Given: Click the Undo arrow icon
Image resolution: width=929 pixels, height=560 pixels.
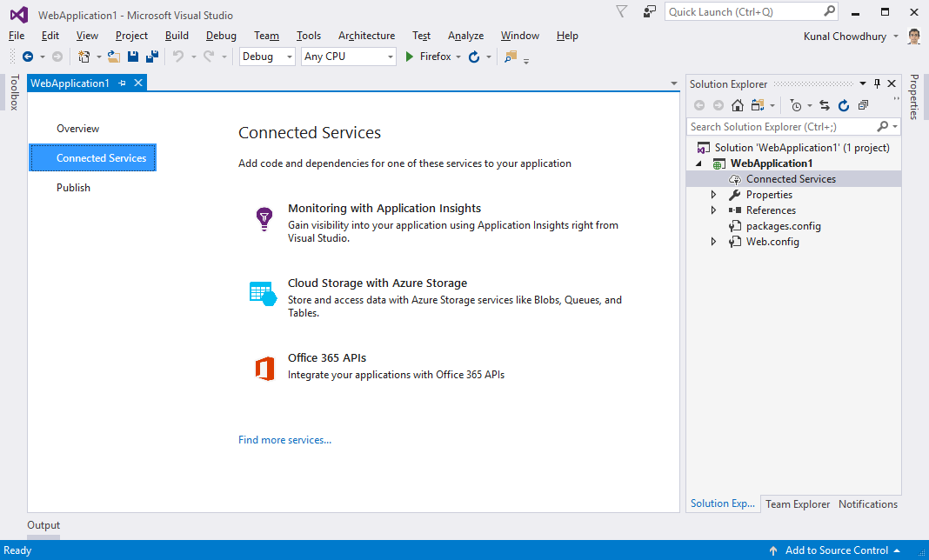Looking at the screenshot, I should coord(177,57).
